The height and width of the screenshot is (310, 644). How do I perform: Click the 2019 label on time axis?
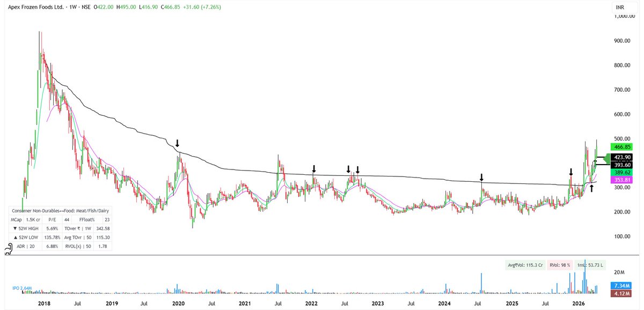[111, 305]
